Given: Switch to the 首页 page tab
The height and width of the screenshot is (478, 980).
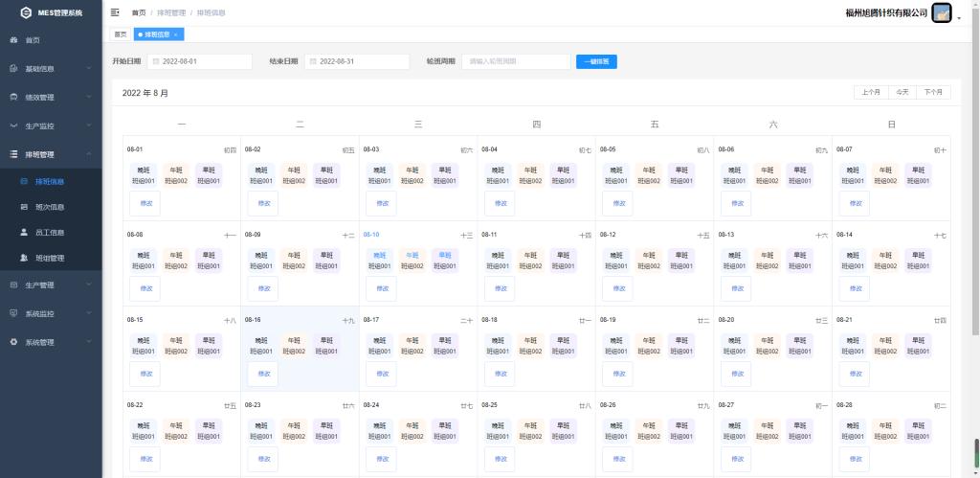Looking at the screenshot, I should click(121, 34).
